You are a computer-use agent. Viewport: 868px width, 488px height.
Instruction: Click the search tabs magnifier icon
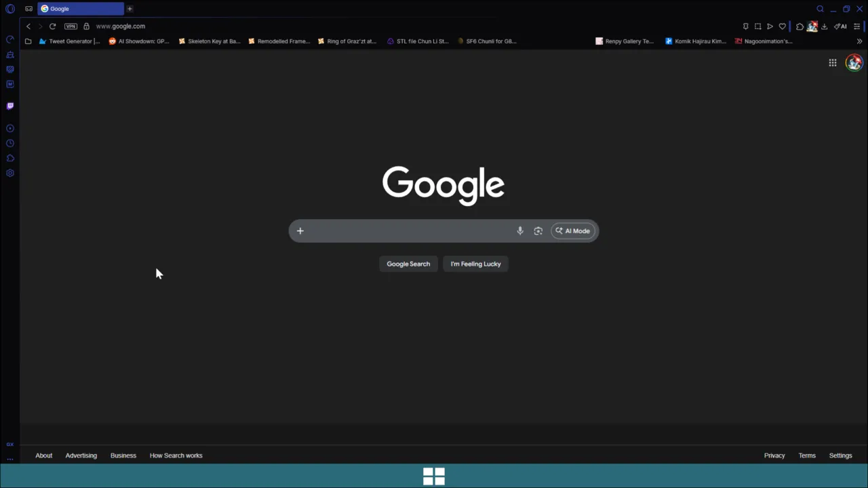820,9
